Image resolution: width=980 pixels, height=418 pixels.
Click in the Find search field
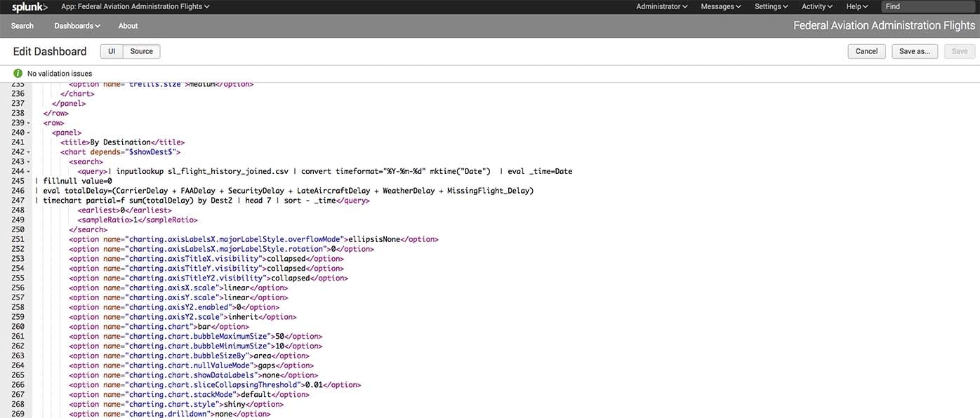coord(928,6)
